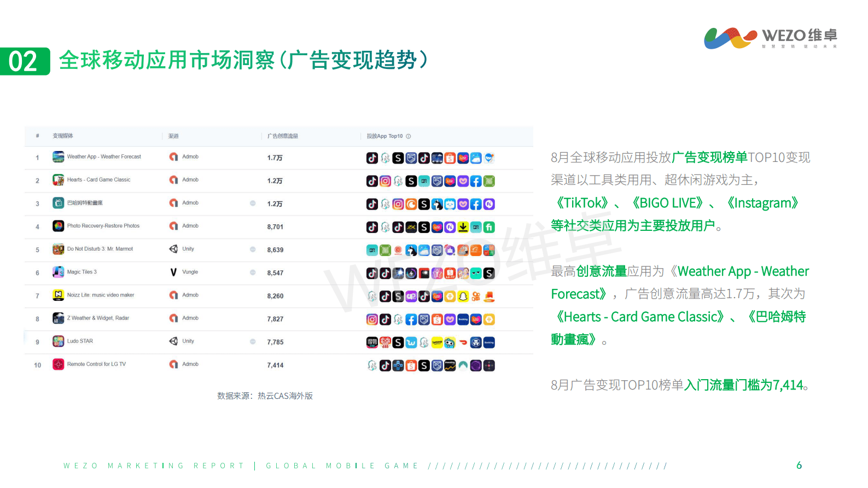The width and height of the screenshot is (868, 488).
Task: Click the DoorDash icon in Ludo STAR row
Action: pyautogui.click(x=463, y=342)
